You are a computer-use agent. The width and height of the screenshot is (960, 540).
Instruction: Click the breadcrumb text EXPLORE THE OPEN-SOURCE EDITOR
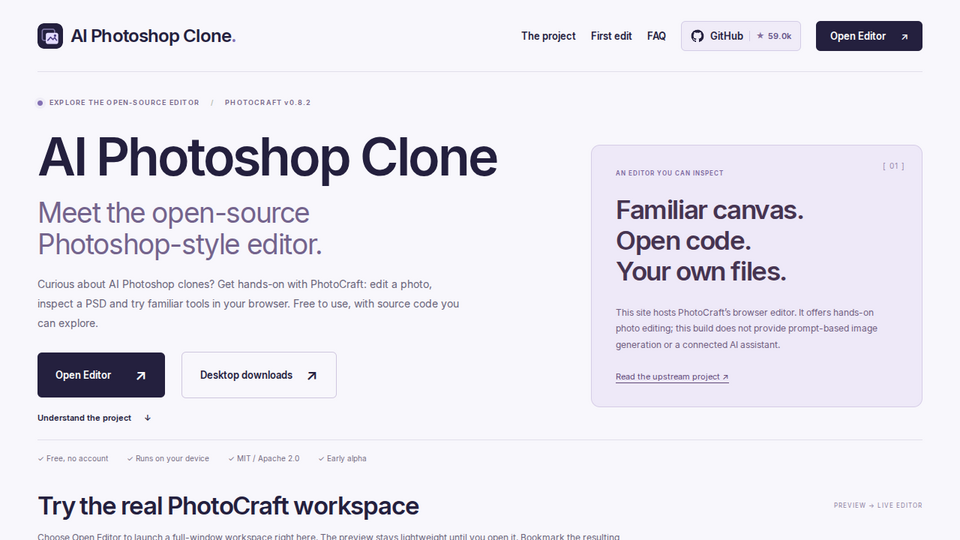[x=124, y=102]
